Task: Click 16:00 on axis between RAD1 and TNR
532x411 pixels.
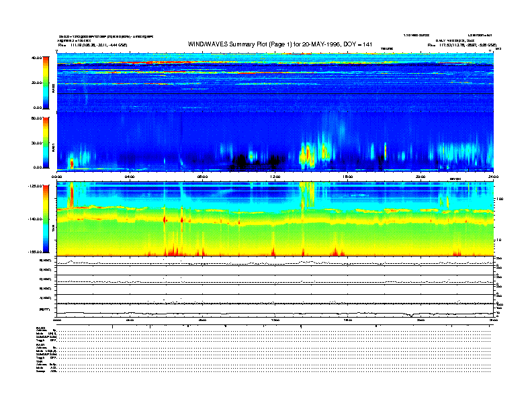Action: pyautogui.click(x=348, y=177)
